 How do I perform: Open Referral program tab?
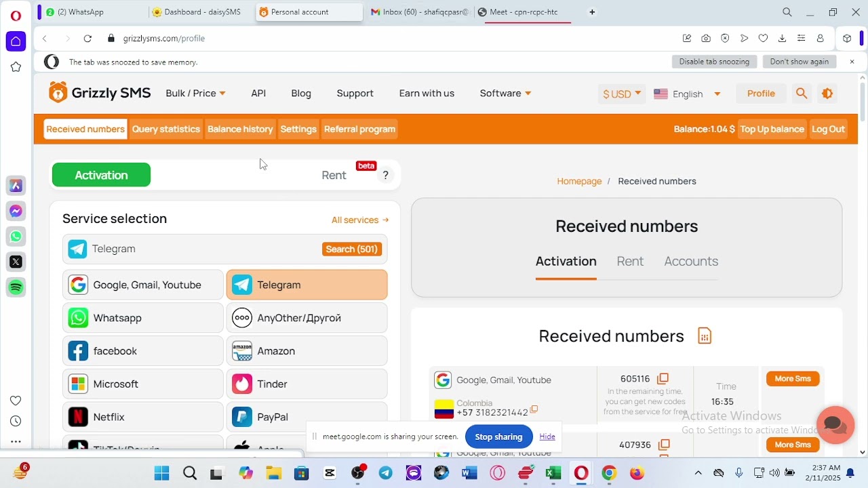pos(359,129)
